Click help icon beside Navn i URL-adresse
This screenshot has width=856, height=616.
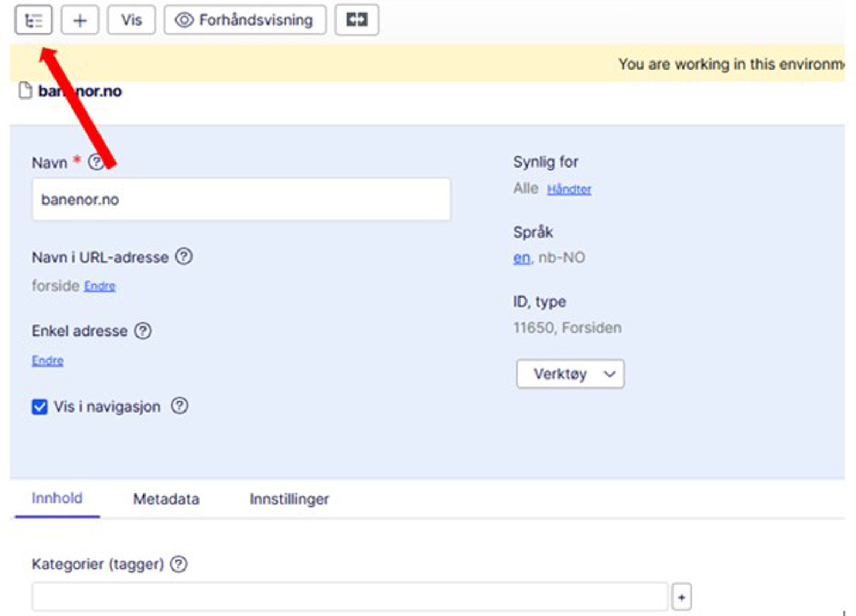[x=184, y=257]
